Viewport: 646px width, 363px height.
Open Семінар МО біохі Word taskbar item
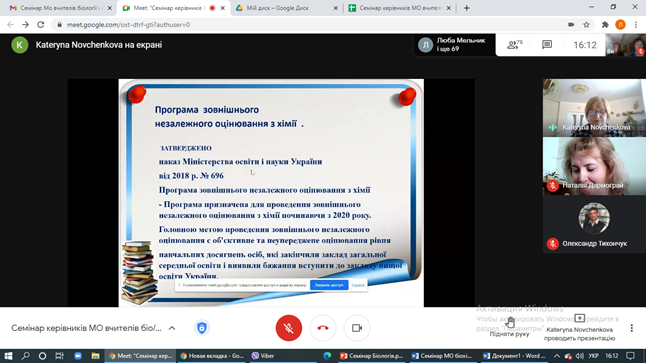click(441, 356)
